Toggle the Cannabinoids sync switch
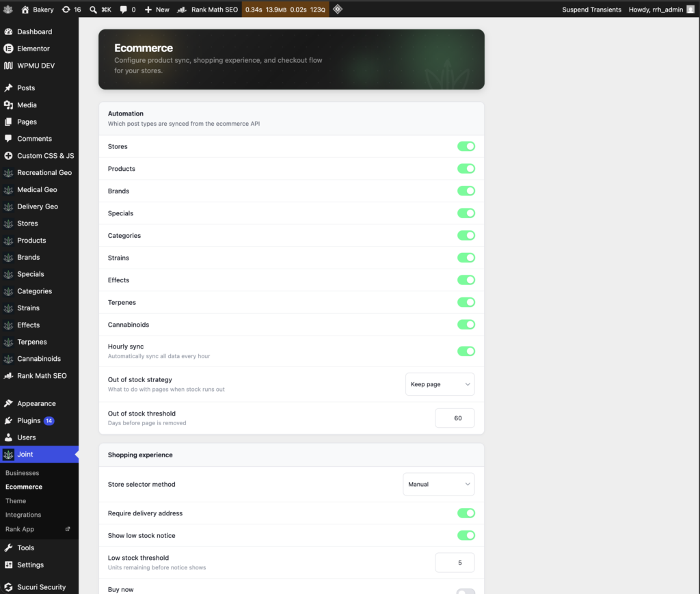Screen dimensions: 700x594 pyautogui.click(x=466, y=325)
